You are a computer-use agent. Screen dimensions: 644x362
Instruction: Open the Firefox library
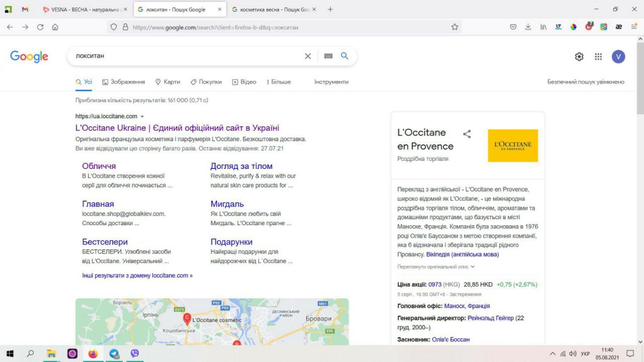click(543, 27)
